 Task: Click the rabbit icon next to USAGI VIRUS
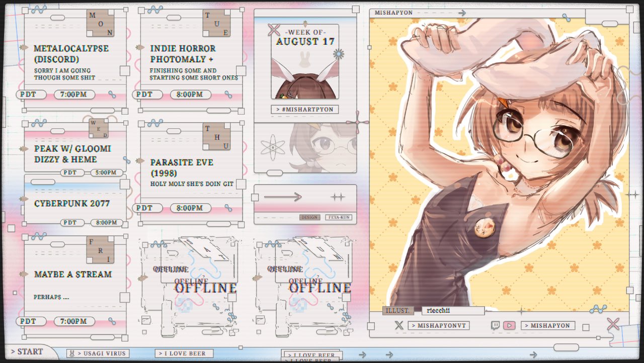(71, 353)
